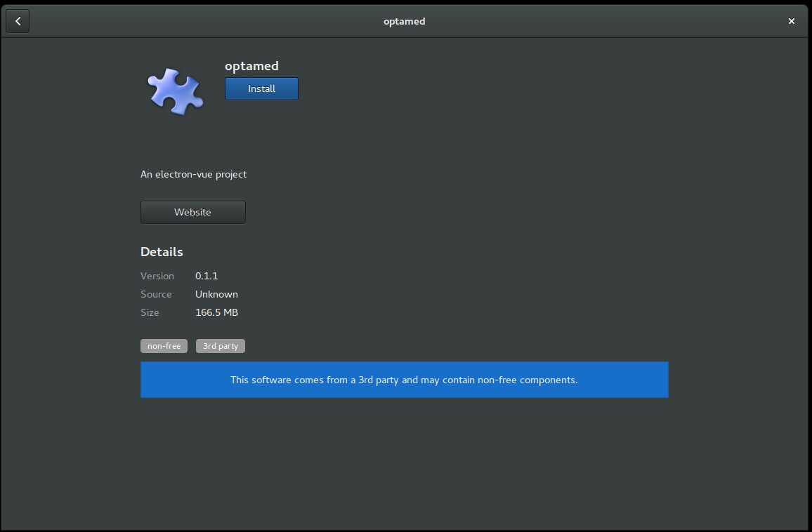This screenshot has width=812, height=532.
Task: Click the warning text about non-free components
Action: 404,380
